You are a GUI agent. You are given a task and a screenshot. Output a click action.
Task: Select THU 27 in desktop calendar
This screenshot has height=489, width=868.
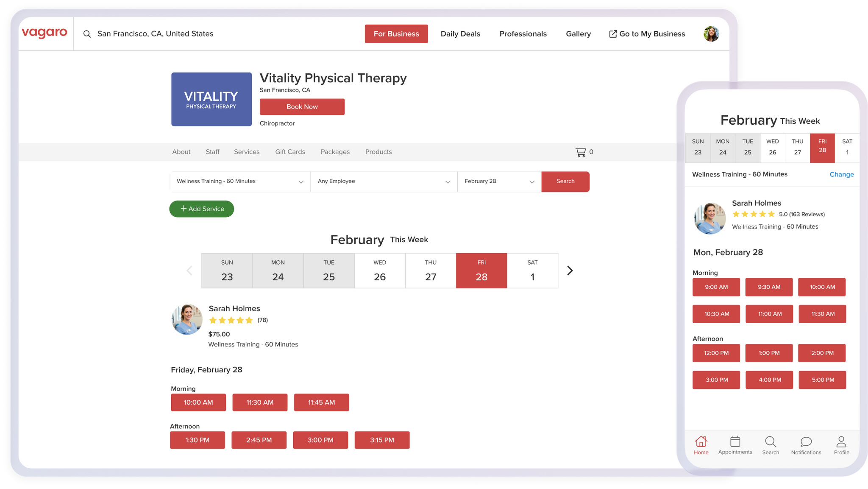point(431,271)
